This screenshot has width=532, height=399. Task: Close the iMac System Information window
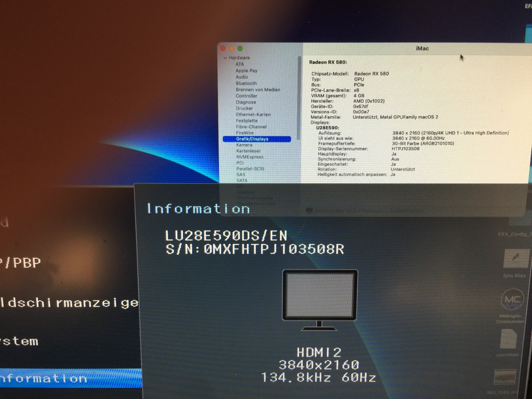(223, 48)
